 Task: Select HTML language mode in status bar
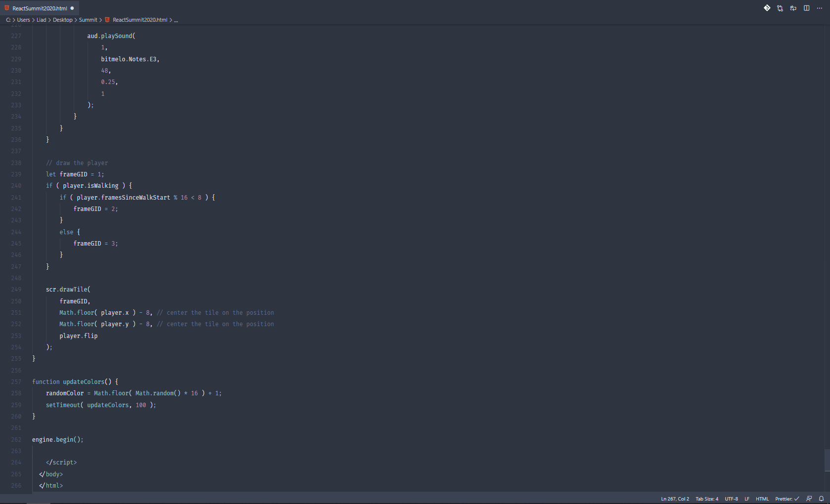click(x=762, y=499)
